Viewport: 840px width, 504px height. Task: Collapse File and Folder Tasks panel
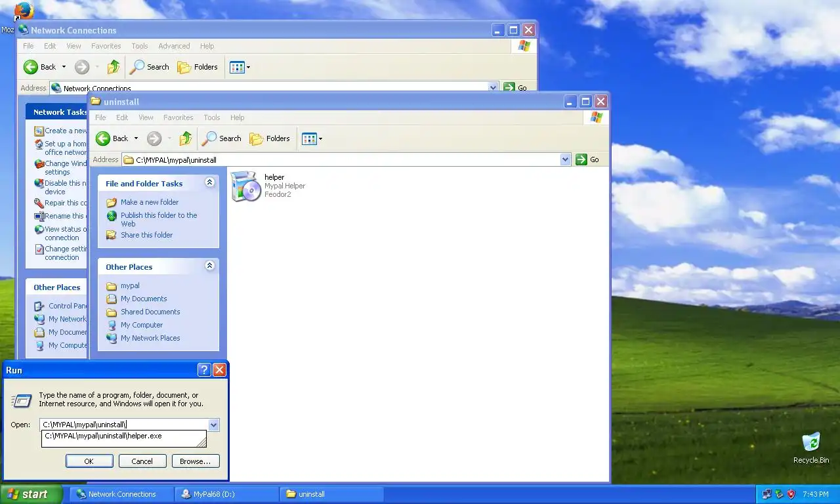coord(209,182)
